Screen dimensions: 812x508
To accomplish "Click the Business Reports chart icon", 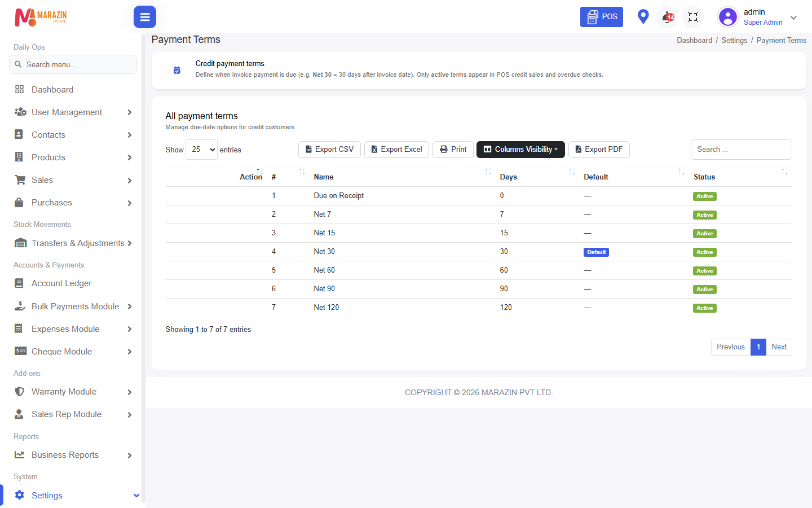I will click(20, 455).
